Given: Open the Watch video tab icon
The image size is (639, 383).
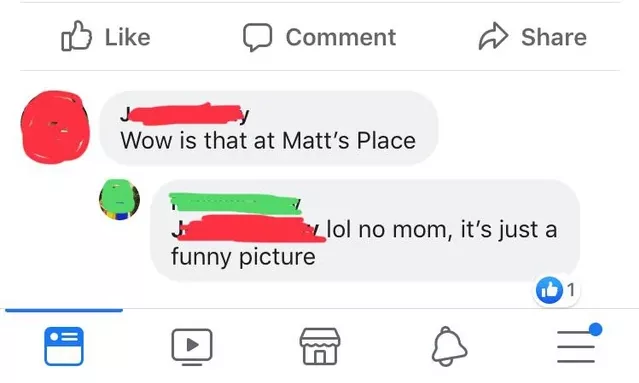Looking at the screenshot, I should 192,347.
